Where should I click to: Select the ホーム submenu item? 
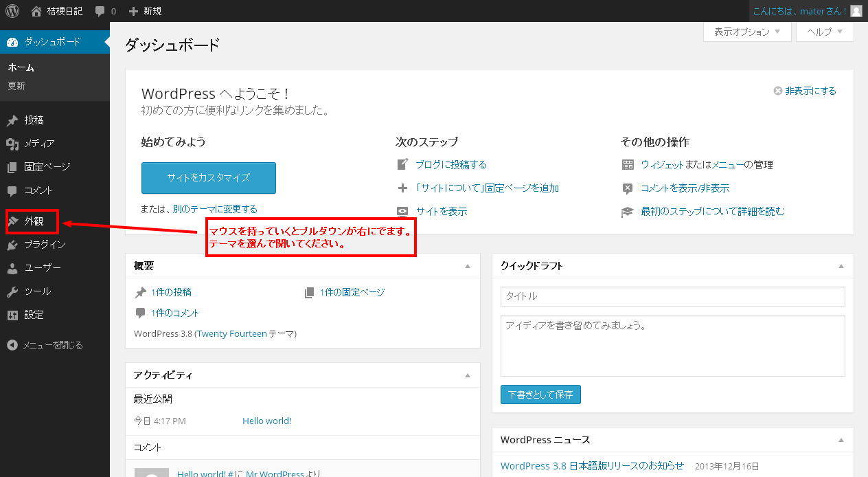pyautogui.click(x=21, y=67)
